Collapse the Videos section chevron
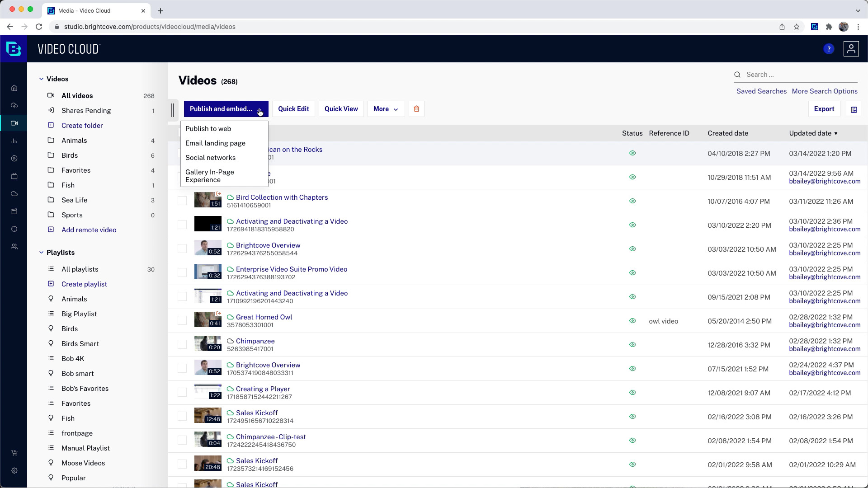Image resolution: width=868 pixels, height=488 pixels. pos(41,79)
